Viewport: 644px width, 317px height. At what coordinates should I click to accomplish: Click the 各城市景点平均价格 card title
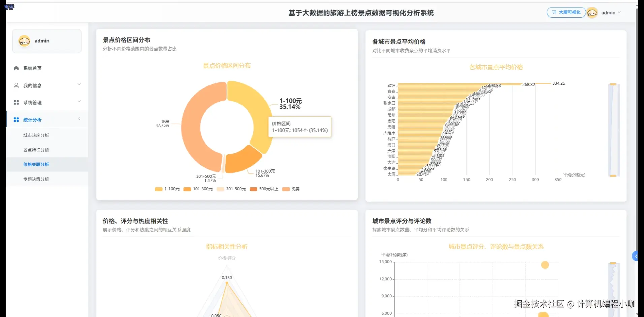[x=399, y=42]
